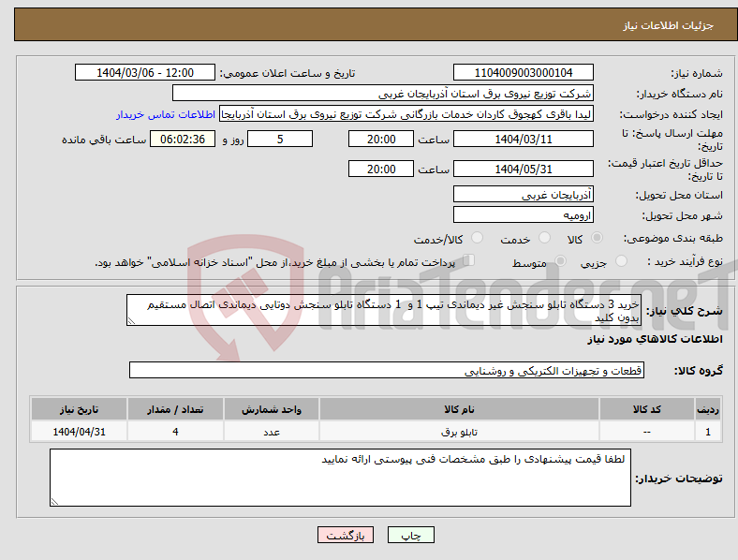This screenshot has height=560, width=738.
Task: Click the unit cell عدد
Action: [272, 432]
